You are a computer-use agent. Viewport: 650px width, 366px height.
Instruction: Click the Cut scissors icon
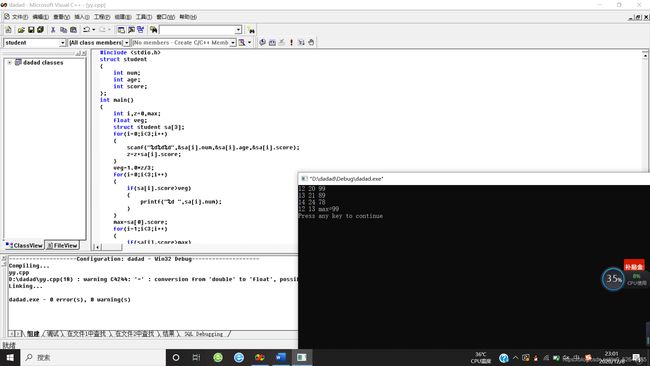53,30
